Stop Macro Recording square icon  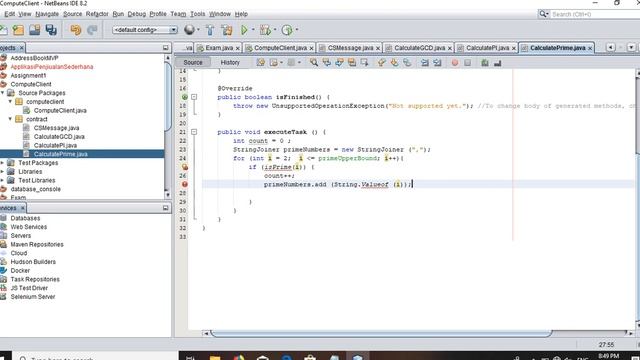click(x=468, y=63)
